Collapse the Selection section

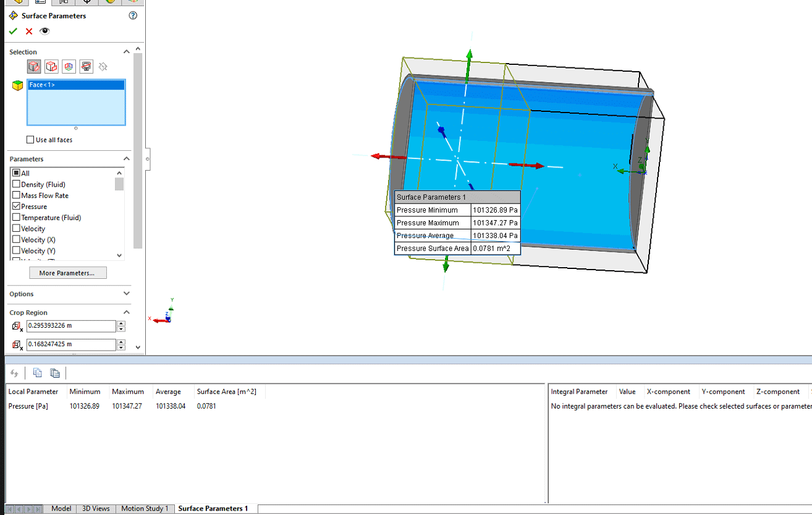tap(127, 52)
